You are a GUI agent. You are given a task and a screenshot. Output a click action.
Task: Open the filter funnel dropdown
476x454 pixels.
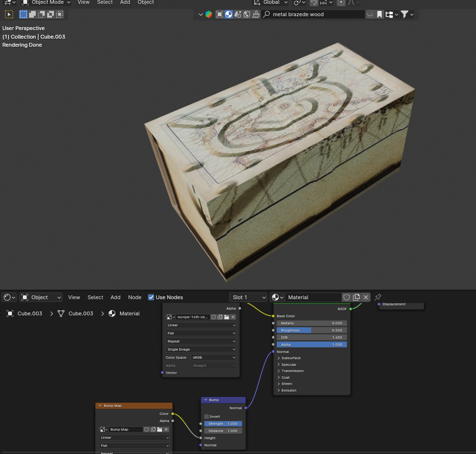click(x=407, y=14)
